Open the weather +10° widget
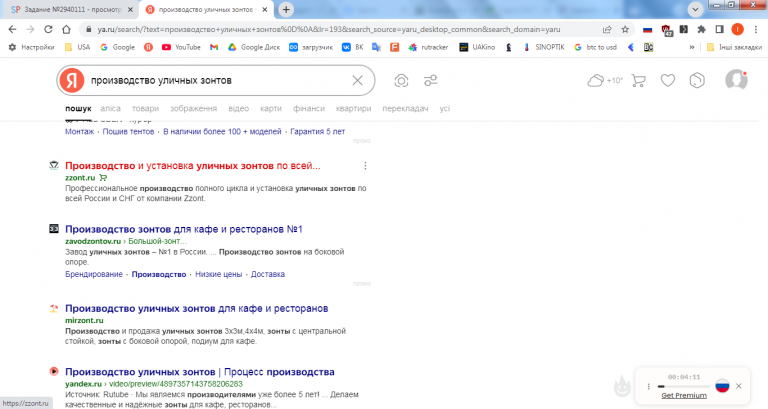This screenshot has height=409, width=768. [x=604, y=80]
